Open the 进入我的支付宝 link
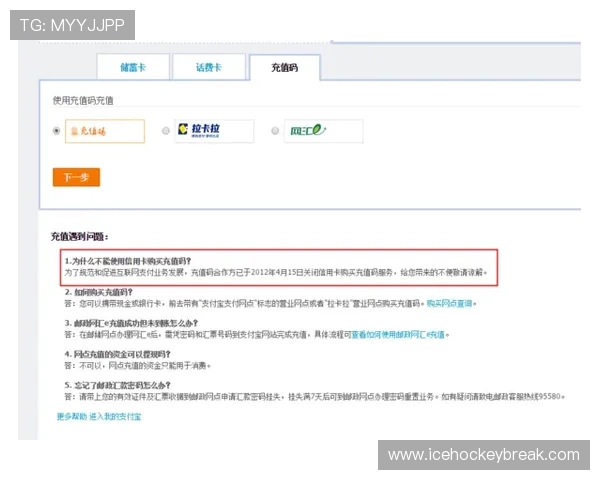 [x=115, y=416]
